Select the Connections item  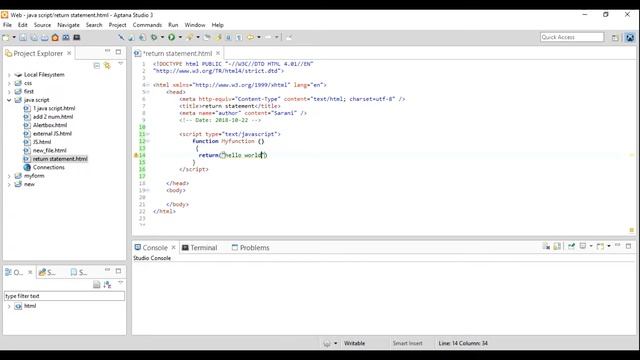(49, 167)
